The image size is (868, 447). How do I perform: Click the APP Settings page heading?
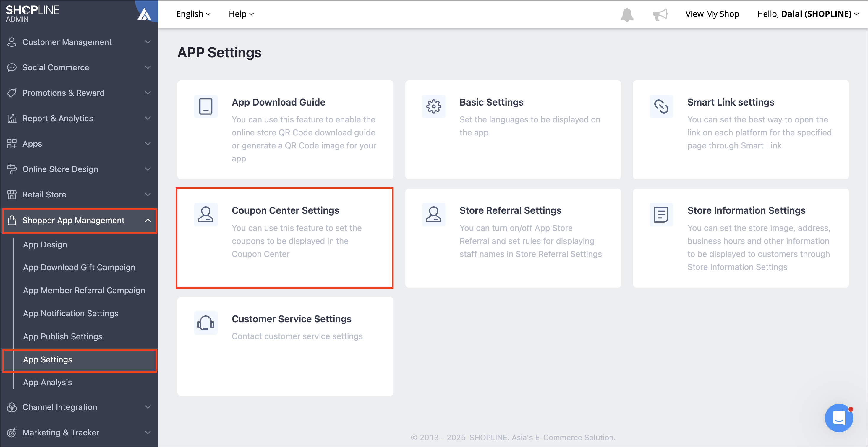[219, 53]
